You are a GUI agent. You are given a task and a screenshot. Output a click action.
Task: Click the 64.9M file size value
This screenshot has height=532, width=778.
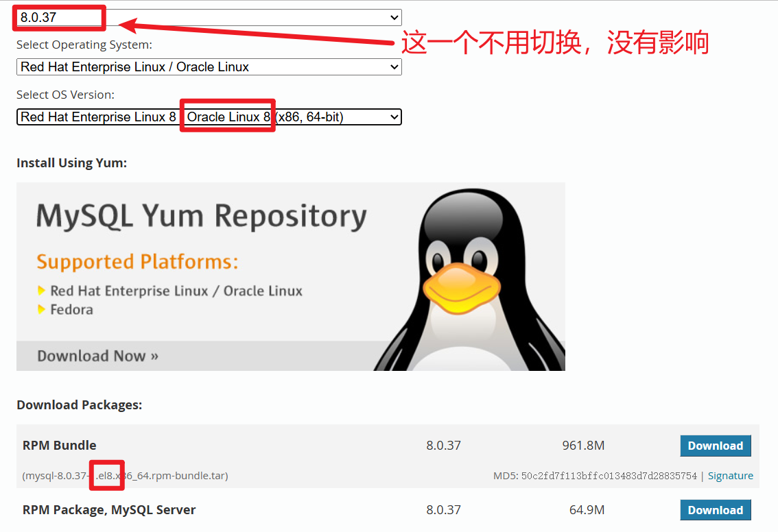[587, 509]
